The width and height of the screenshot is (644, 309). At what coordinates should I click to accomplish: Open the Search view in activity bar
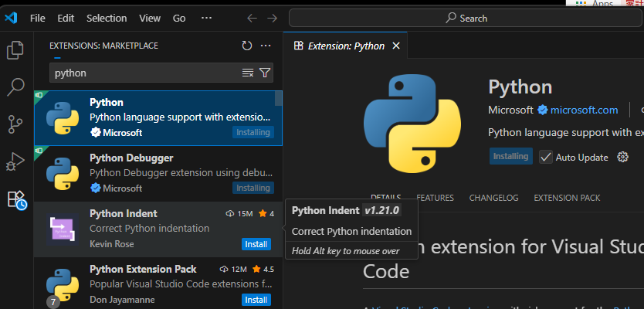[15, 87]
